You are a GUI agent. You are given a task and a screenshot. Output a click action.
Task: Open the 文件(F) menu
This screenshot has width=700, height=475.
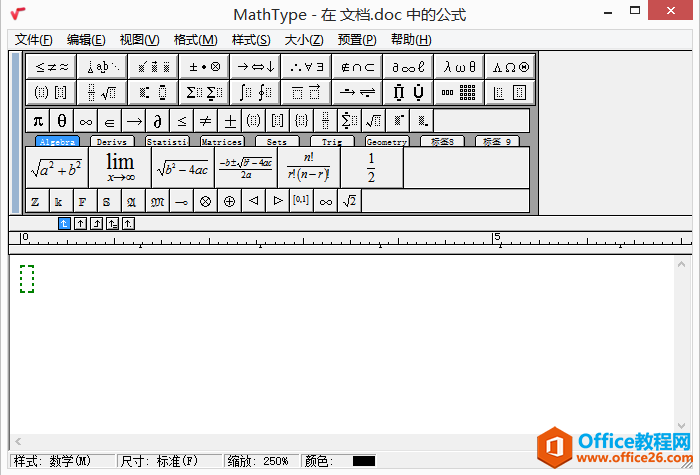click(33, 40)
